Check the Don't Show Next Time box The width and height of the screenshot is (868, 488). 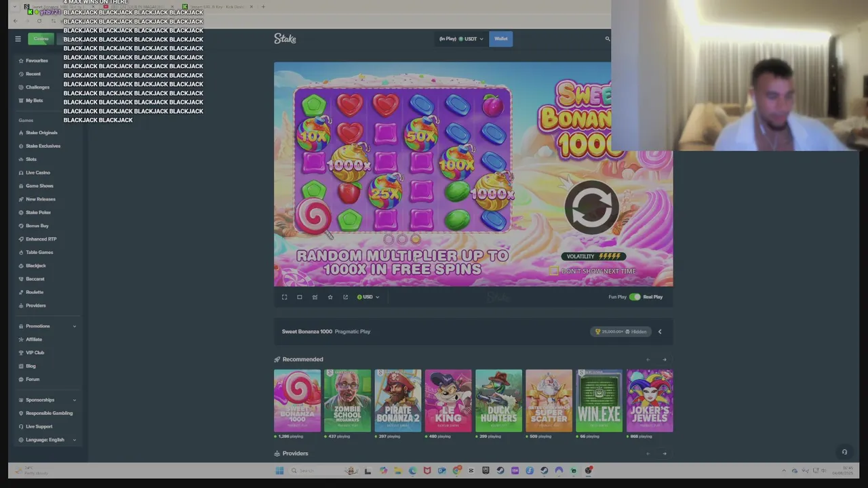(x=553, y=271)
